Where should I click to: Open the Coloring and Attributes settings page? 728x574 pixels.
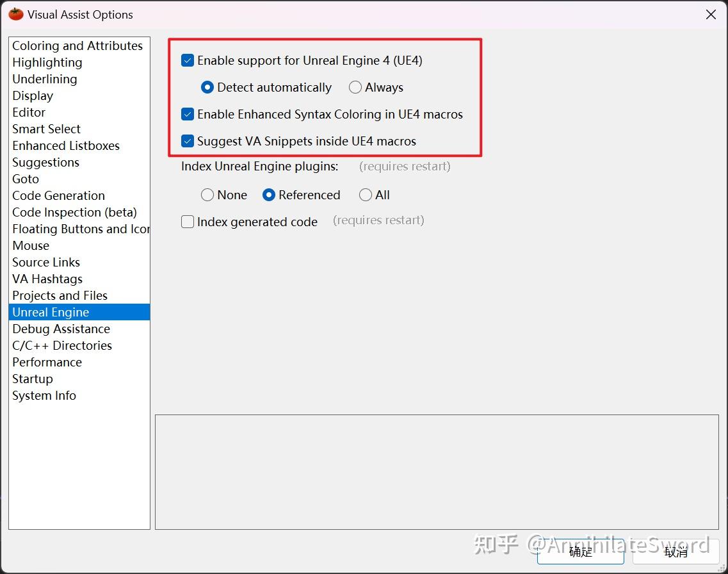(x=77, y=45)
